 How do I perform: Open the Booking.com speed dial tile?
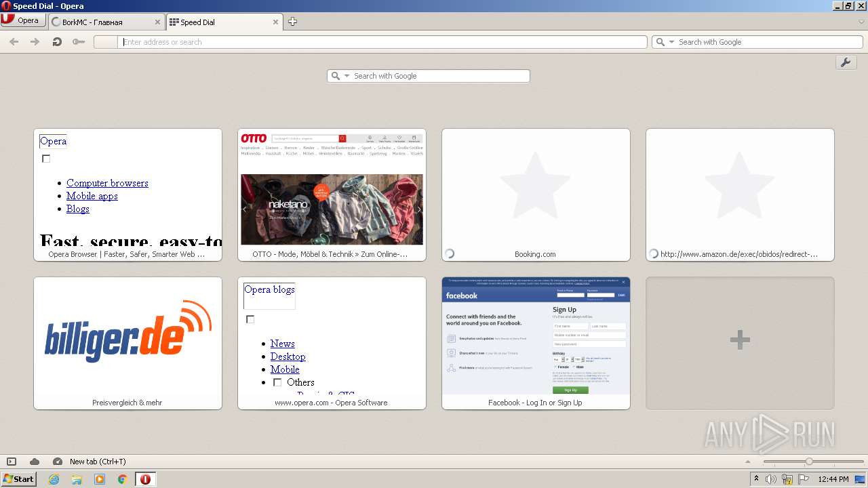pyautogui.click(x=536, y=195)
